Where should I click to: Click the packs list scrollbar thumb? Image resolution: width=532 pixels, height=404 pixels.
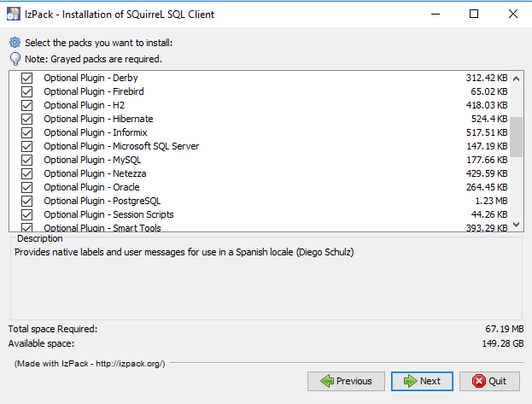pyautogui.click(x=516, y=138)
